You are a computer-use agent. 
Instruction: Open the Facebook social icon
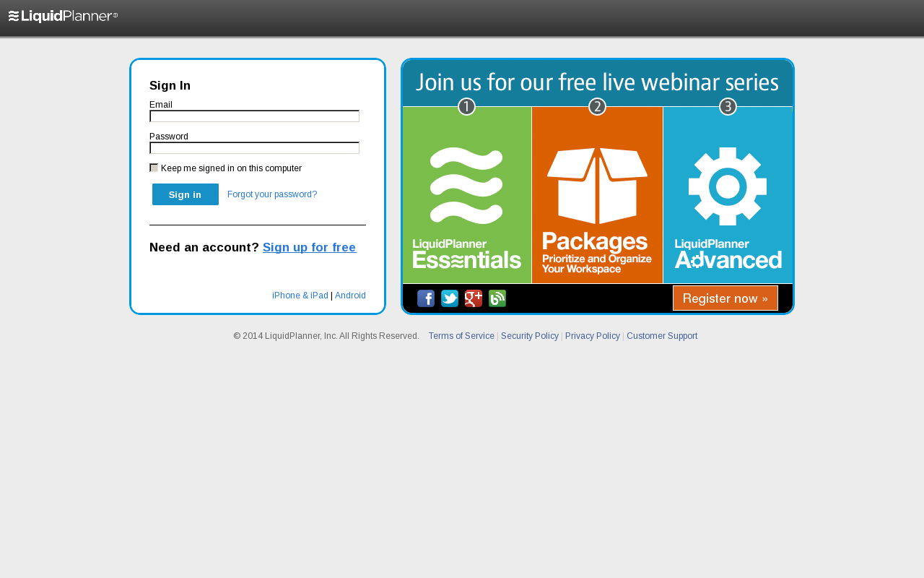[426, 298]
